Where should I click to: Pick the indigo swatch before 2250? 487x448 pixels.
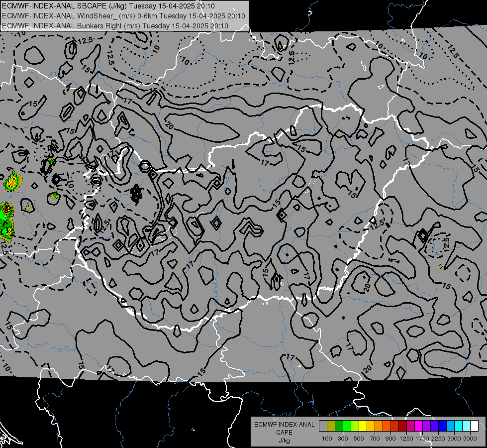pyautogui.click(x=434, y=426)
